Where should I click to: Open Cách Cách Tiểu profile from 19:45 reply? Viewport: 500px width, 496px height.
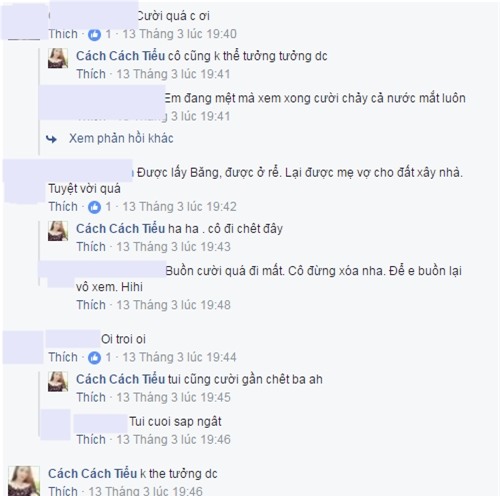(120, 379)
